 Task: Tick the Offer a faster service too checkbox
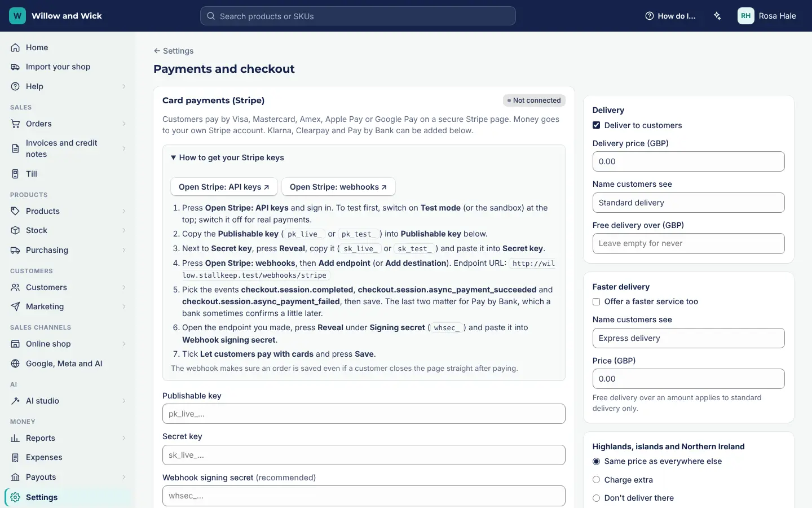[x=596, y=302]
